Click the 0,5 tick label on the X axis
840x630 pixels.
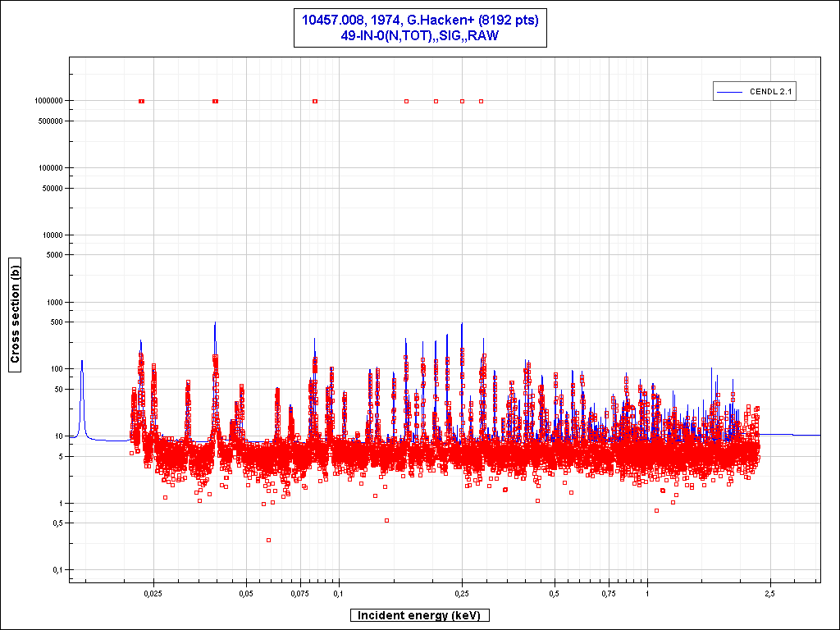click(555, 593)
